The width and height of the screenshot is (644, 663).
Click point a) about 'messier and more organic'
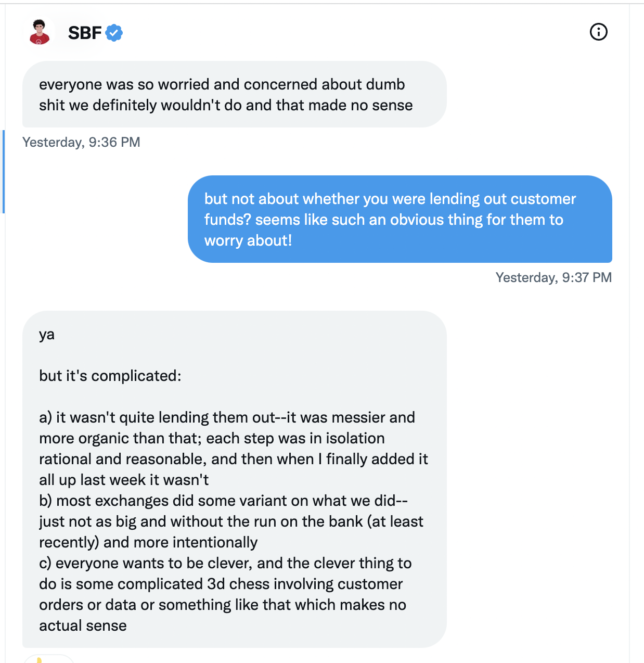(234, 449)
